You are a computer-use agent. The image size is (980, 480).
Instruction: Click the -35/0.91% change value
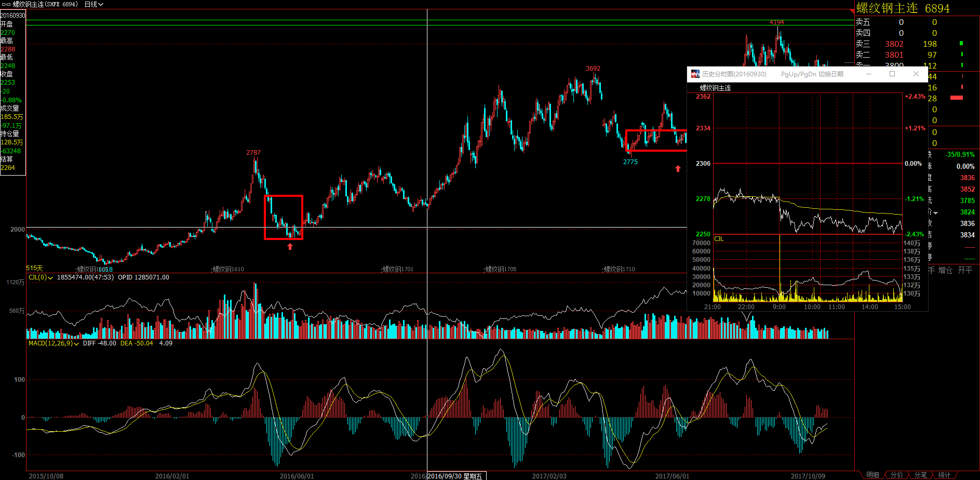tap(960, 155)
